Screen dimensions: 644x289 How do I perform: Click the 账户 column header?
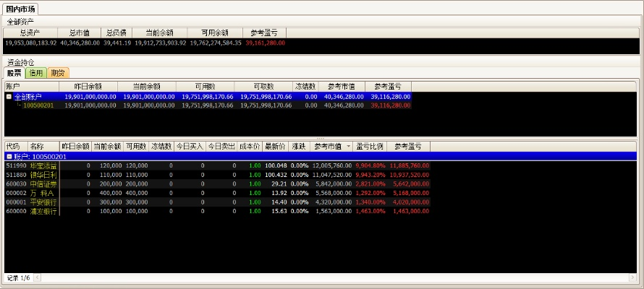pos(32,87)
